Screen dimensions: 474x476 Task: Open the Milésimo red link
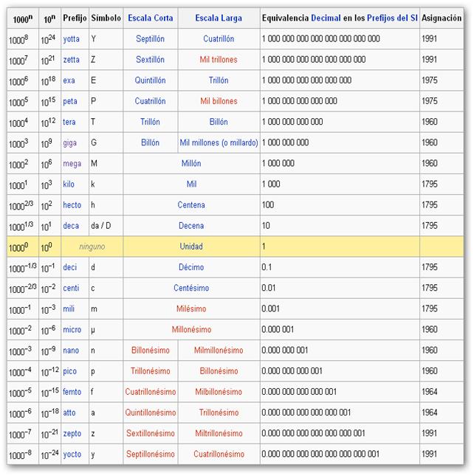click(191, 309)
